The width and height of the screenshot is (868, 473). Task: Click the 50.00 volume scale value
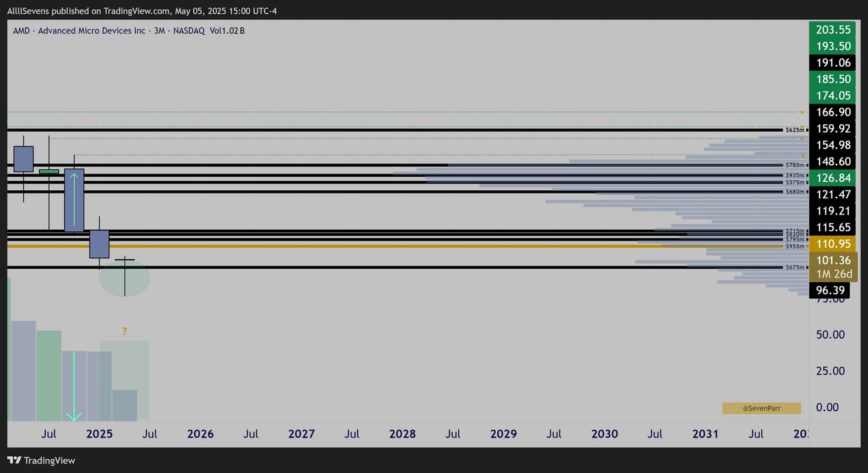pos(831,335)
